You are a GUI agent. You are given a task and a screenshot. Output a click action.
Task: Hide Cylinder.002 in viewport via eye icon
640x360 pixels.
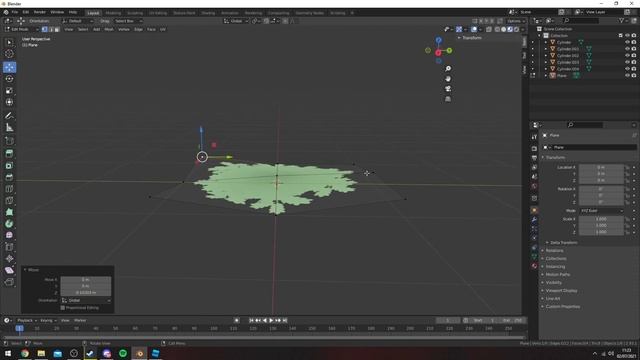click(627, 56)
